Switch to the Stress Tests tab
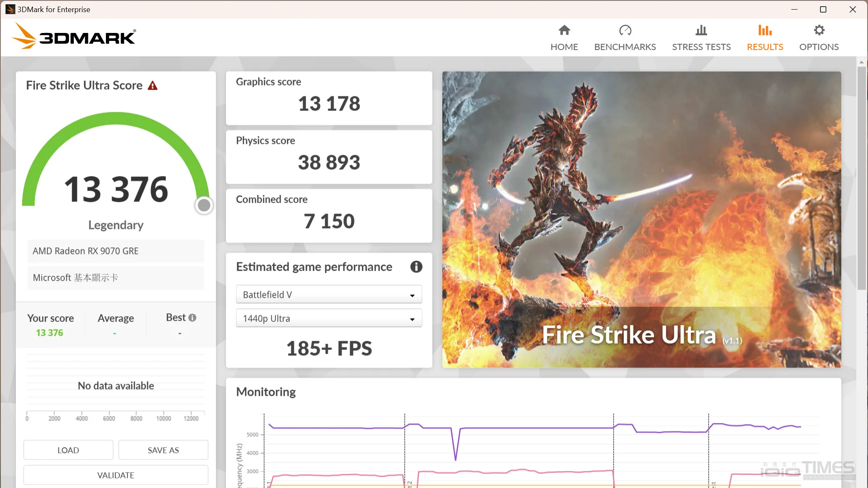The image size is (868, 488). [x=701, y=38]
